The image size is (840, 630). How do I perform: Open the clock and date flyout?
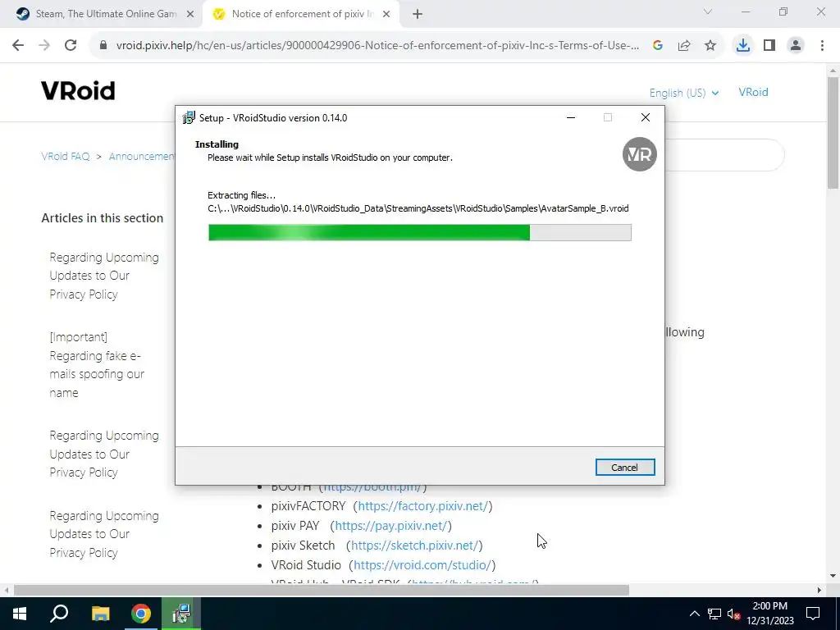[x=769, y=614]
